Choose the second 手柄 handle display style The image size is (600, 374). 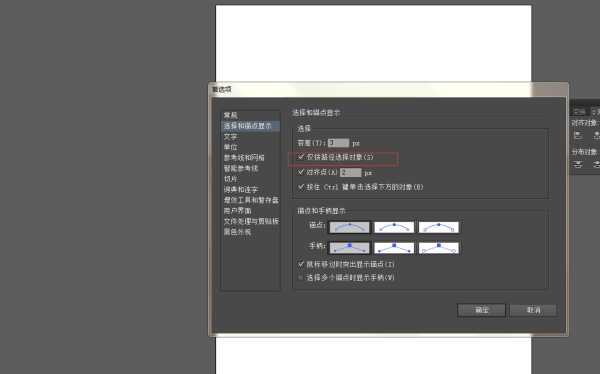(394, 248)
